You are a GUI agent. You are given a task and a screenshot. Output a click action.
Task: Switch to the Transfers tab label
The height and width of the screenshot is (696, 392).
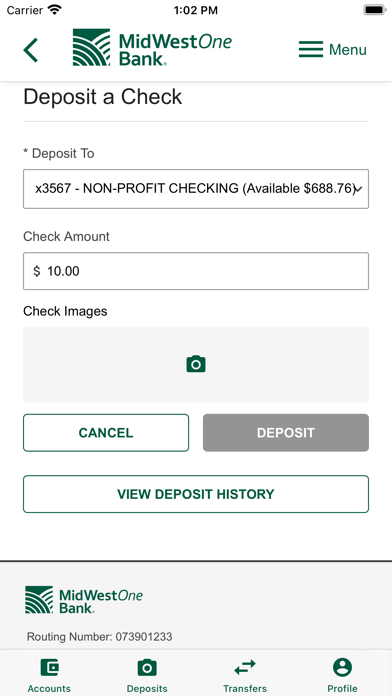(245, 688)
